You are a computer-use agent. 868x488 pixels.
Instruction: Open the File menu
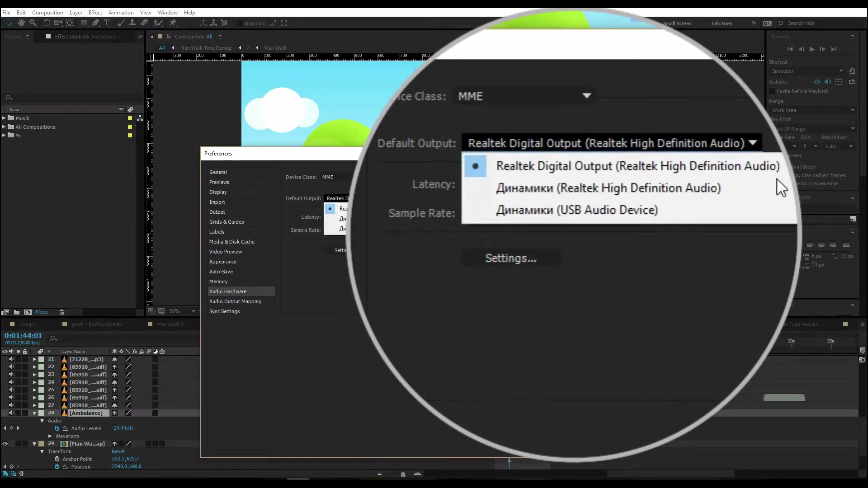point(6,13)
